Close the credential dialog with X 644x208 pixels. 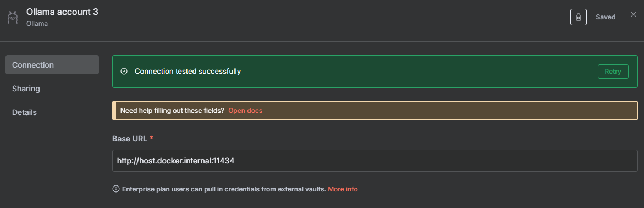pos(634,15)
